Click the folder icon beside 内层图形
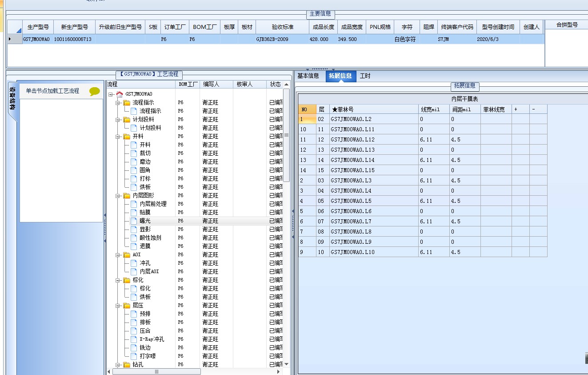Image resolution: width=588 pixels, height=375 pixels. click(127, 196)
